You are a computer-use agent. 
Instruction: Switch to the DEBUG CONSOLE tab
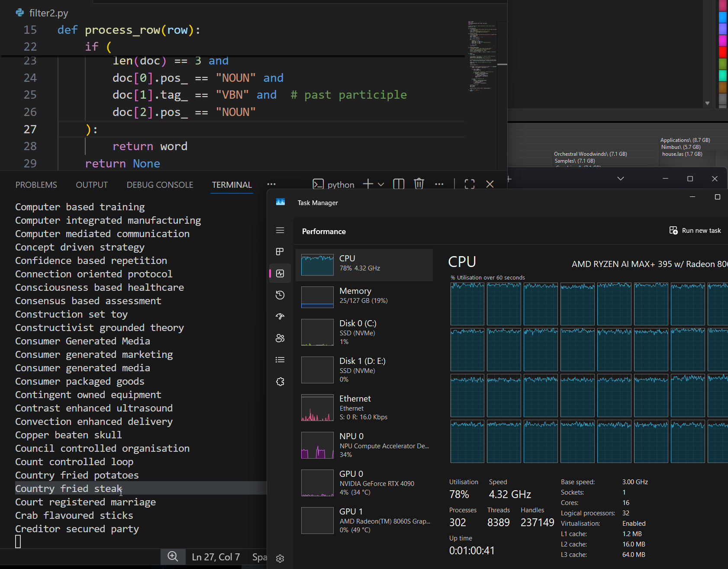(160, 185)
